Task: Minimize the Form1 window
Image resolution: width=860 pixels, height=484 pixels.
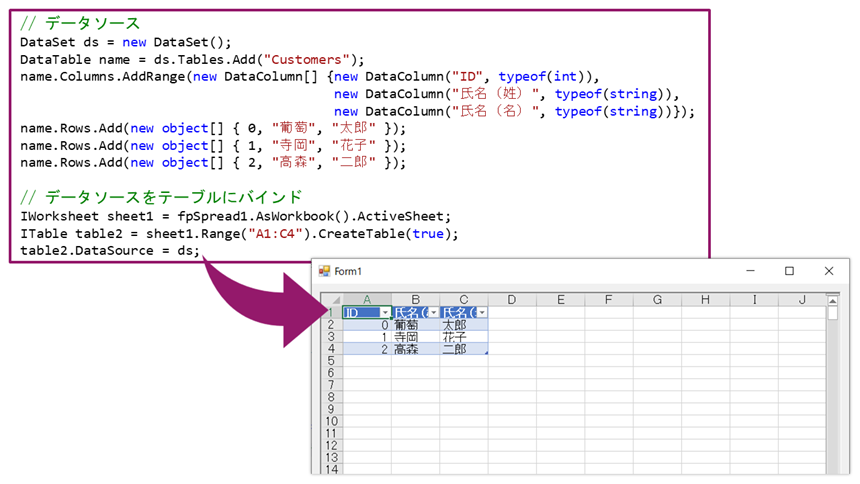Action: [x=750, y=271]
